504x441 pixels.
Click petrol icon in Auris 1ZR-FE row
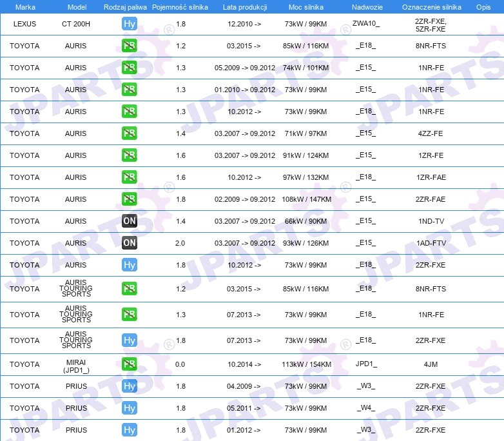click(130, 155)
